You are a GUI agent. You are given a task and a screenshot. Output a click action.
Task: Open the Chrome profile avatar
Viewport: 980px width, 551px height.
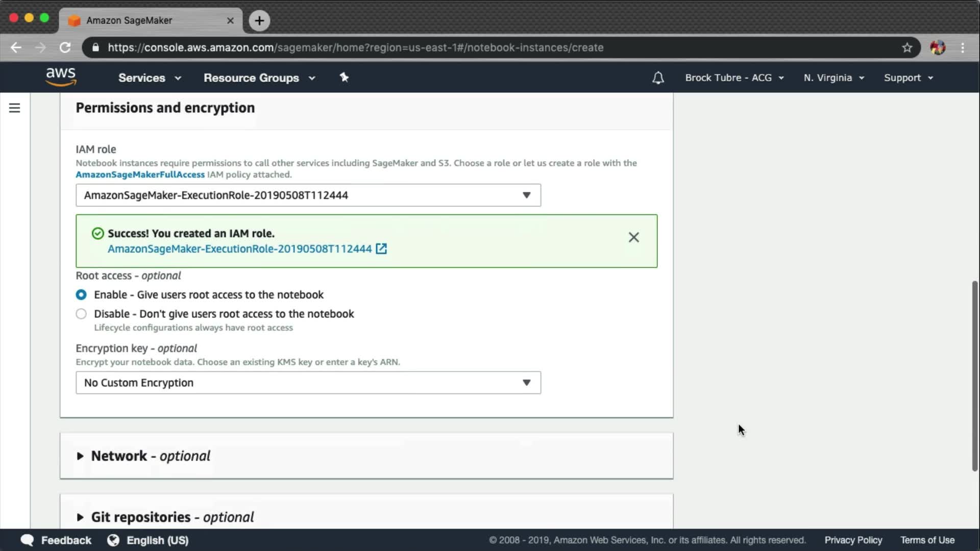[937, 47]
